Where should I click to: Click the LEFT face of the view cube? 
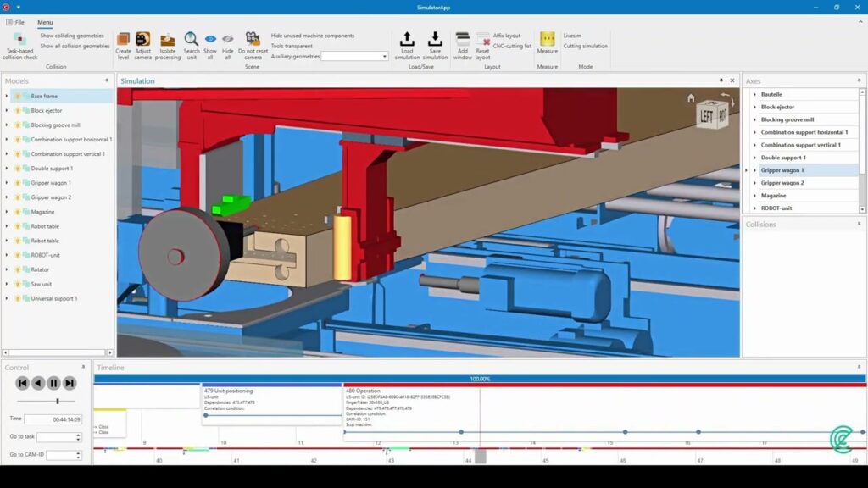[707, 116]
